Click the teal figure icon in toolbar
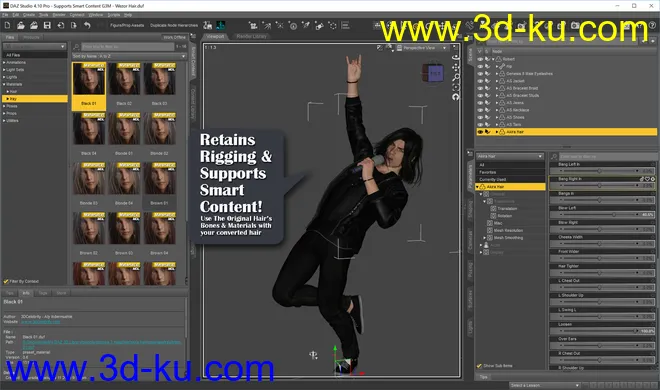 [x=221, y=26]
